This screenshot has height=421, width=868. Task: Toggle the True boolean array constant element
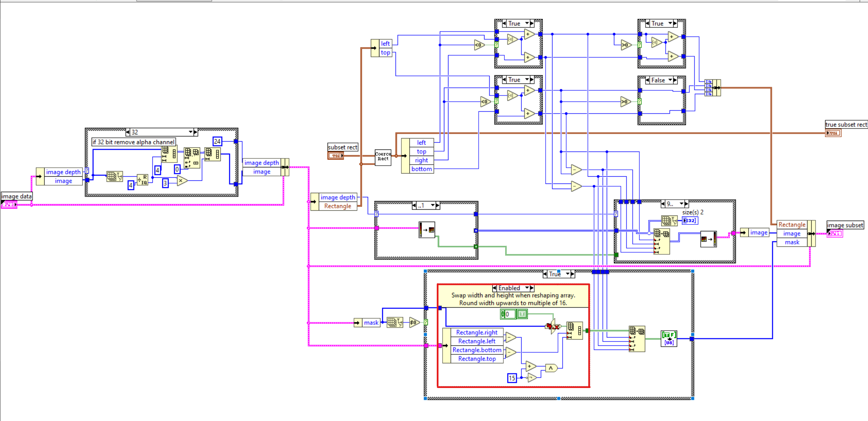click(x=522, y=314)
